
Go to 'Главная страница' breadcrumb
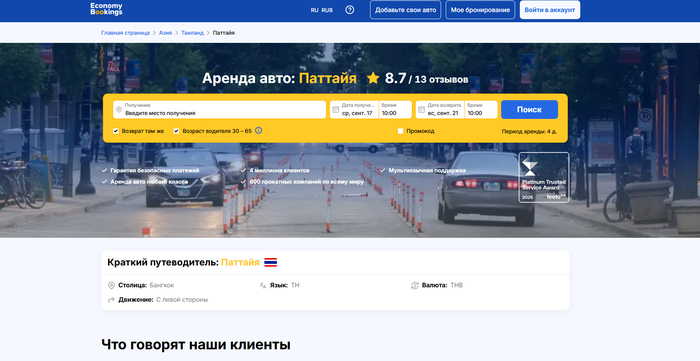click(x=125, y=33)
